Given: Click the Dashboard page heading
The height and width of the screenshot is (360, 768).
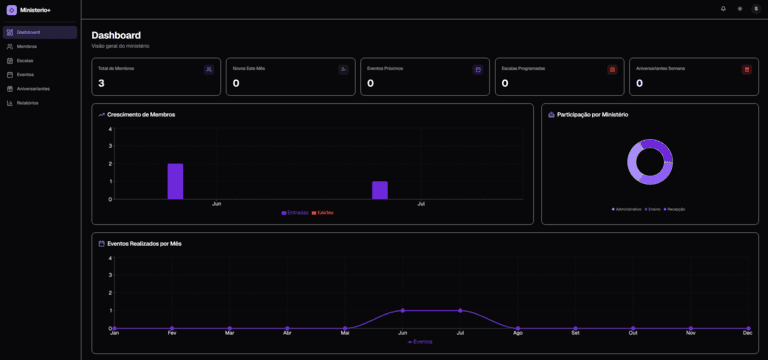Looking at the screenshot, I should (x=116, y=35).
